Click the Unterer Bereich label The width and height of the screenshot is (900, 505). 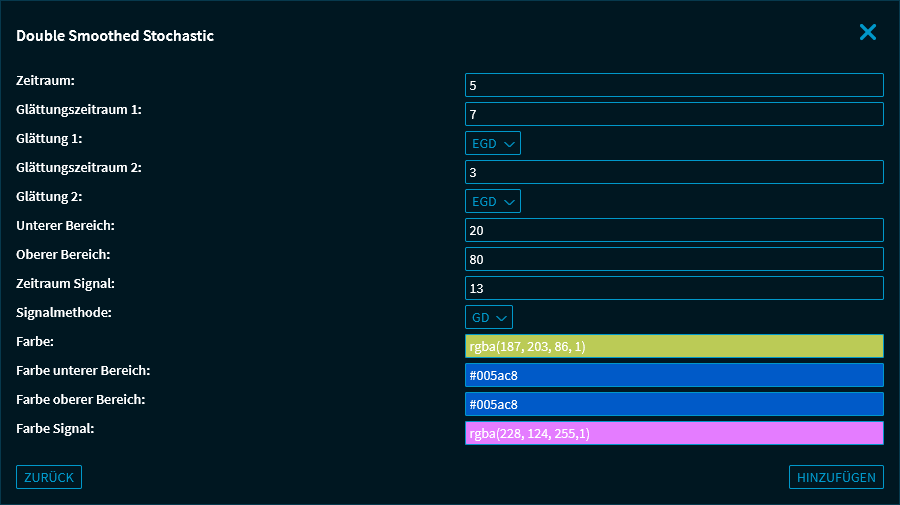65,225
